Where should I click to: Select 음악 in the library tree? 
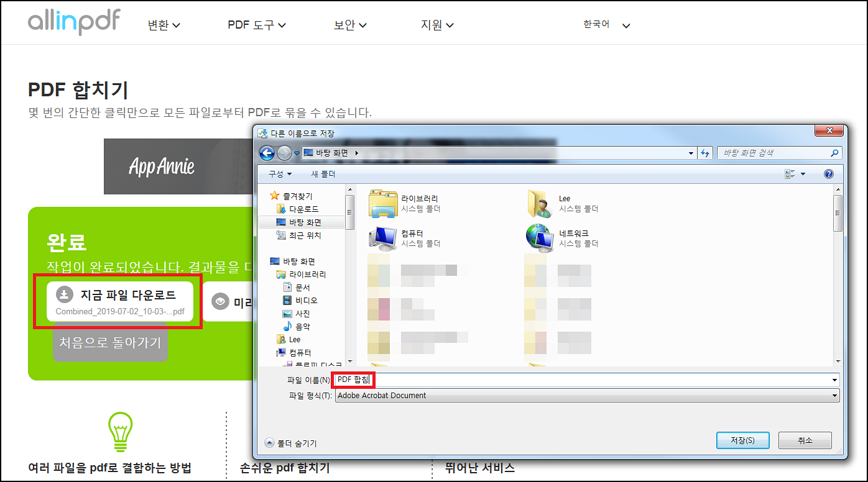pyautogui.click(x=297, y=327)
